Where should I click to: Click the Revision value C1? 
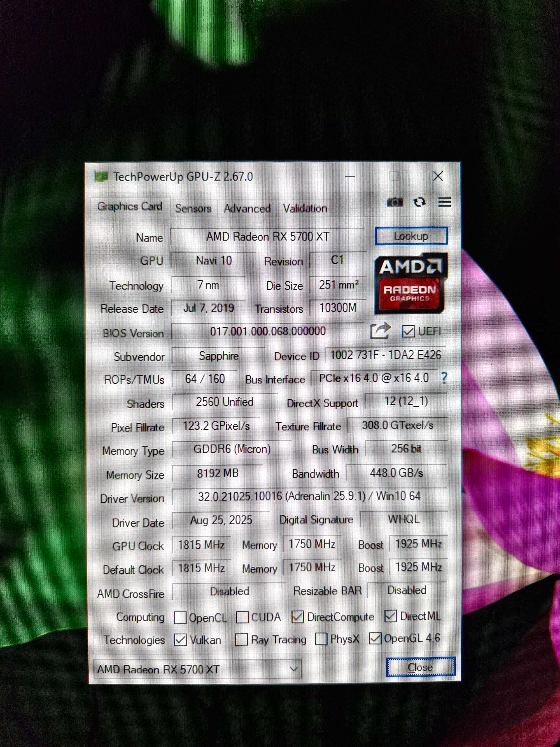click(338, 260)
